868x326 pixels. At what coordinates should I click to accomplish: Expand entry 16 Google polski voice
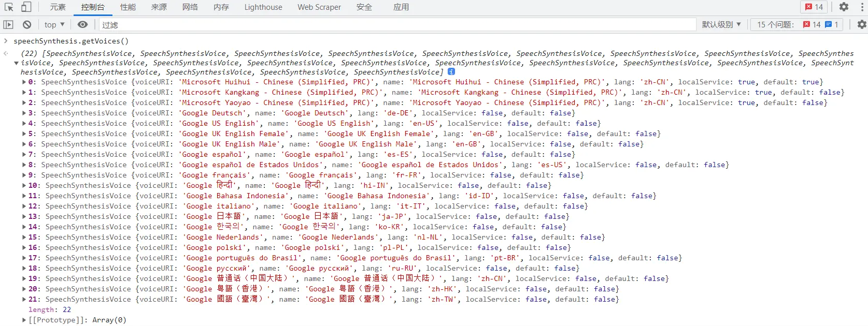[x=24, y=247]
